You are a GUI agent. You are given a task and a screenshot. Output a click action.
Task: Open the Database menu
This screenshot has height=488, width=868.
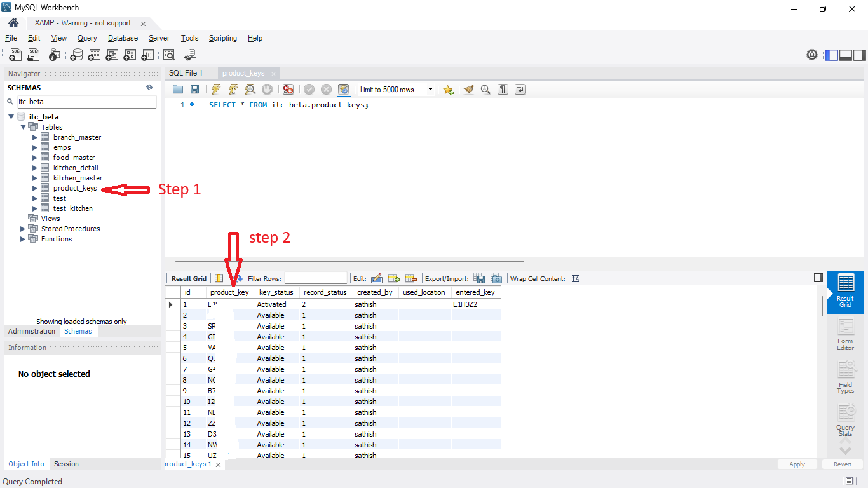[123, 38]
